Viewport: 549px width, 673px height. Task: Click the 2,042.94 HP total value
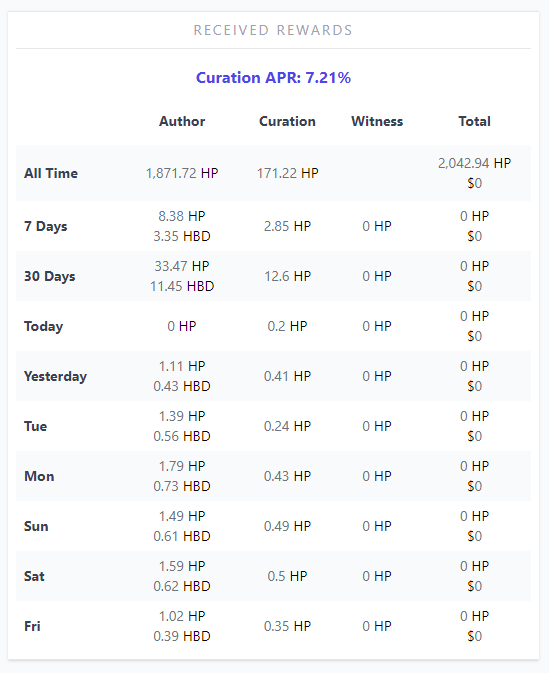(x=474, y=163)
